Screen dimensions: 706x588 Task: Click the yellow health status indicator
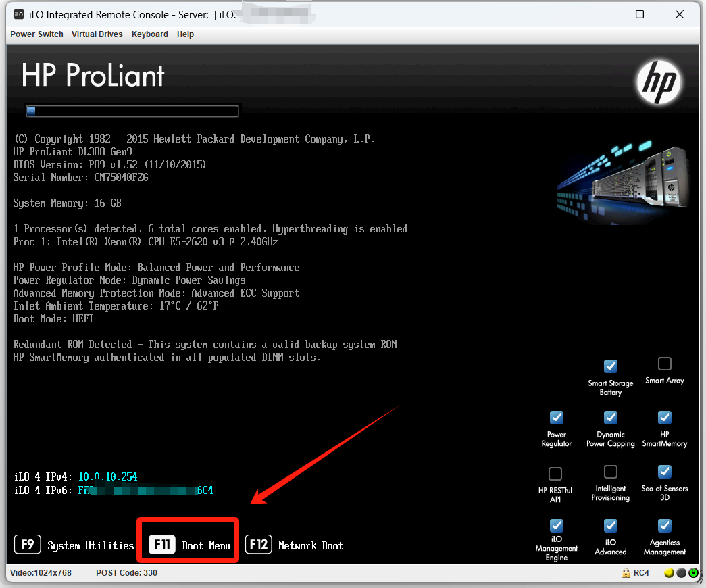669,573
